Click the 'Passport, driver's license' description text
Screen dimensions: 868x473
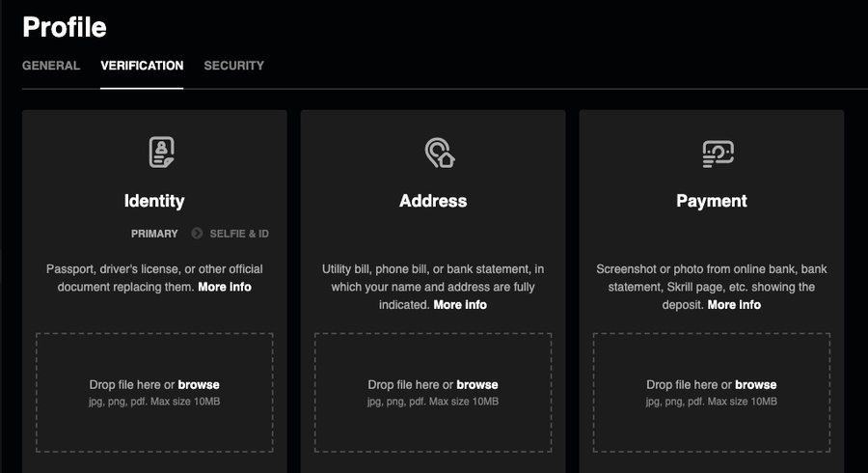154,278
